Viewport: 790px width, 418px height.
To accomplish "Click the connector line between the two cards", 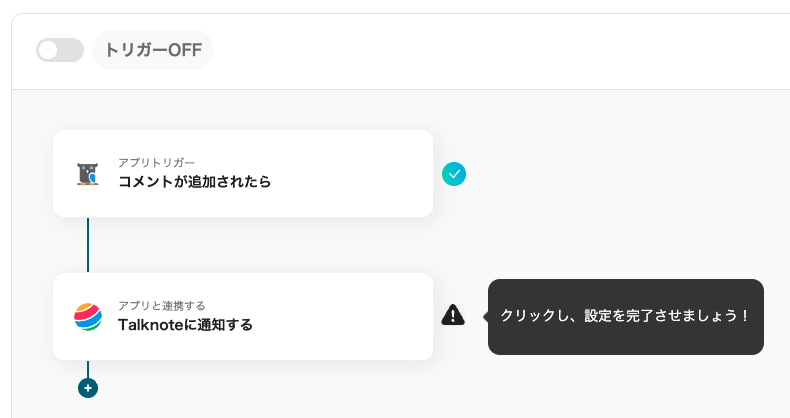I will pyautogui.click(x=88, y=245).
